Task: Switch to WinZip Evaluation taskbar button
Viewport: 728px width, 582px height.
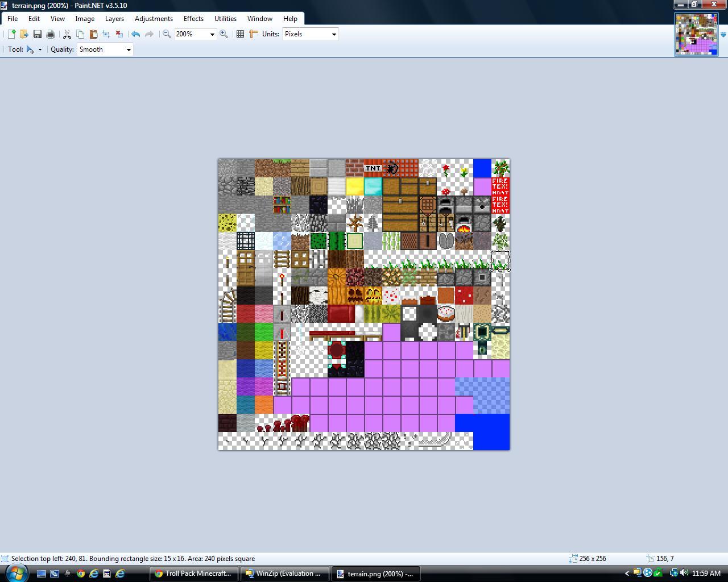Action: [x=286, y=573]
